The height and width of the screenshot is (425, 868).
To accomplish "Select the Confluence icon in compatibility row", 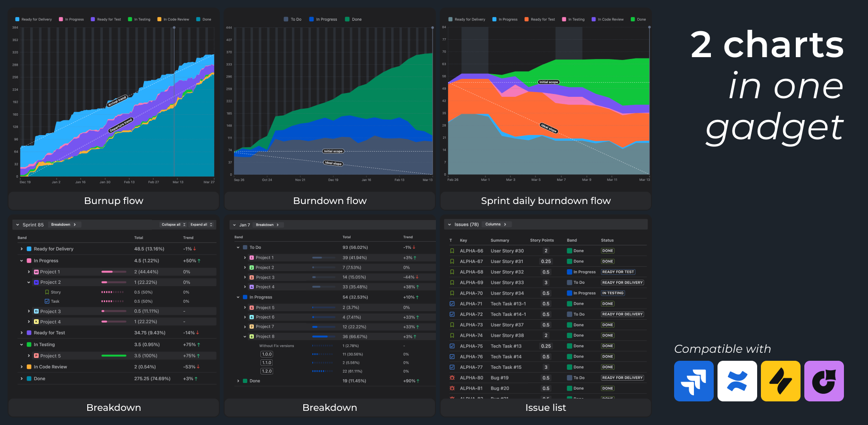I will click(737, 381).
